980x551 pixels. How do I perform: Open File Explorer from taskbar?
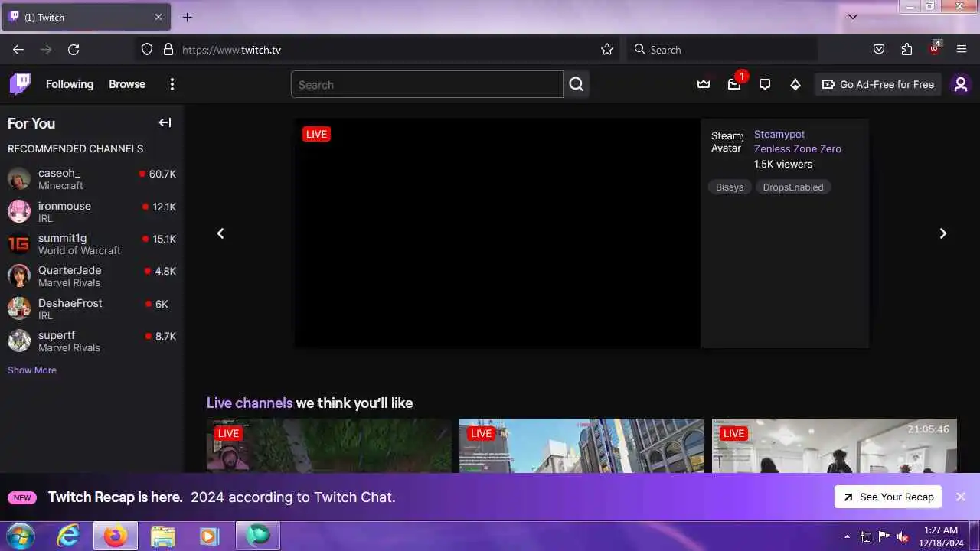click(162, 536)
